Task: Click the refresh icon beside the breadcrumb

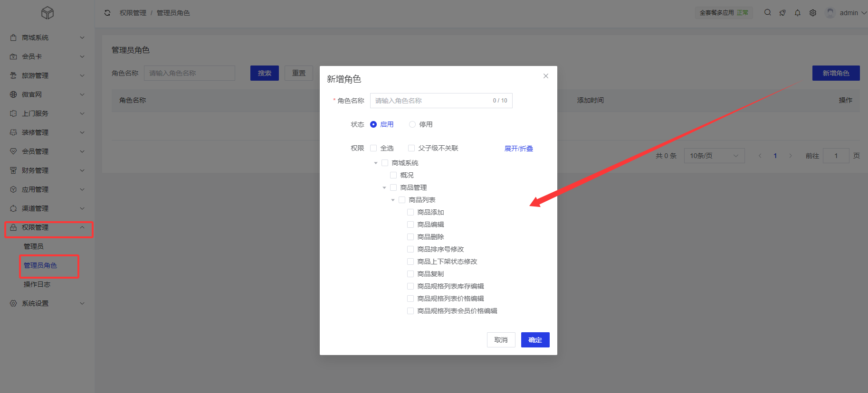Action: click(107, 13)
